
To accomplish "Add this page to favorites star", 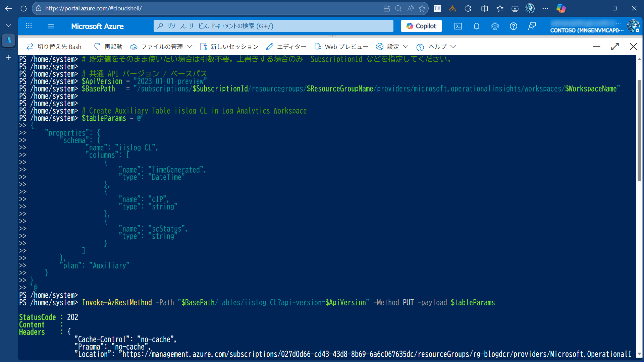I will [422, 8].
